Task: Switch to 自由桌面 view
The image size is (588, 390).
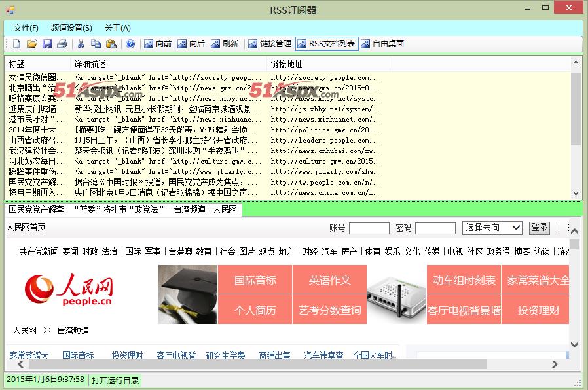Action: [x=382, y=44]
